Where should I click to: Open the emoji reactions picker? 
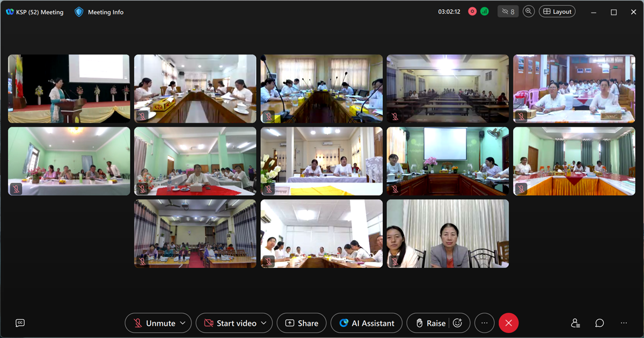pos(457,323)
